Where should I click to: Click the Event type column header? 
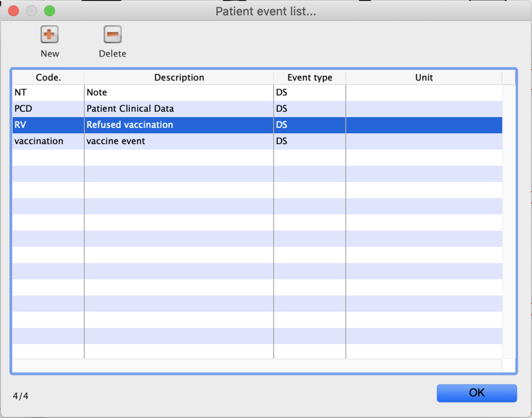click(x=310, y=77)
